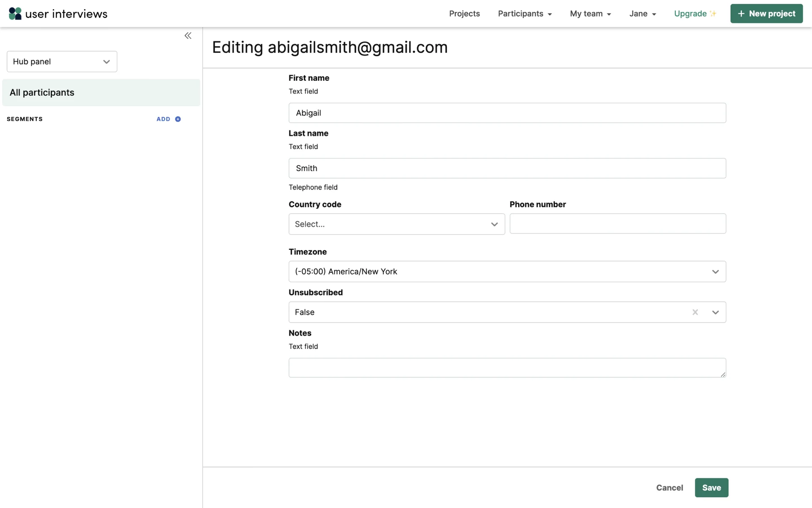Go to Projects page
Viewport: 812px width, 508px height.
click(x=464, y=14)
